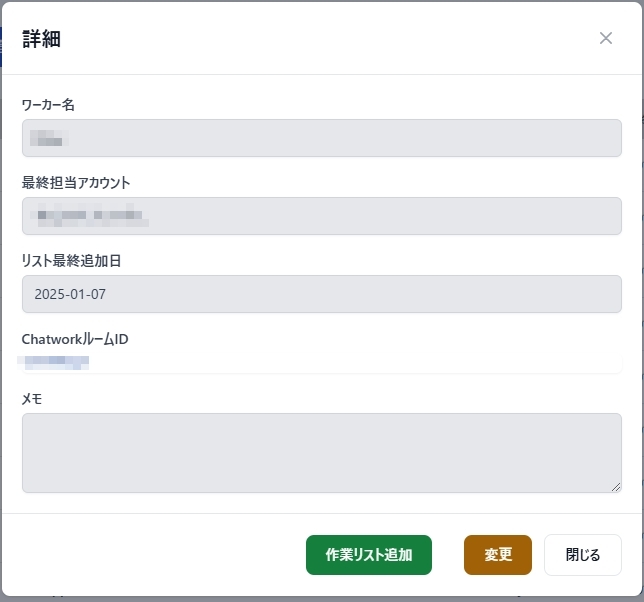
Task: Click the brown 変更 button
Action: 497,555
